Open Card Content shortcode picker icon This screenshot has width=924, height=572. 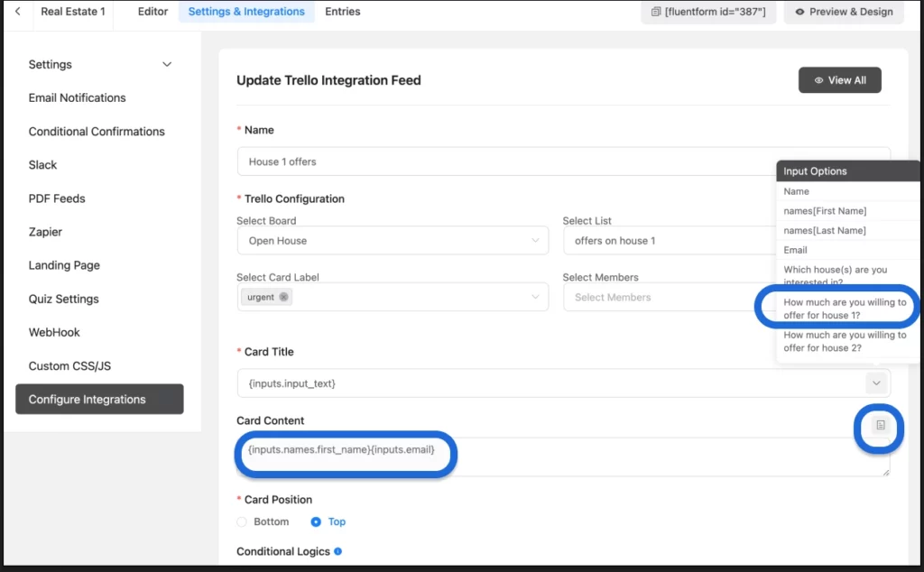(880, 425)
